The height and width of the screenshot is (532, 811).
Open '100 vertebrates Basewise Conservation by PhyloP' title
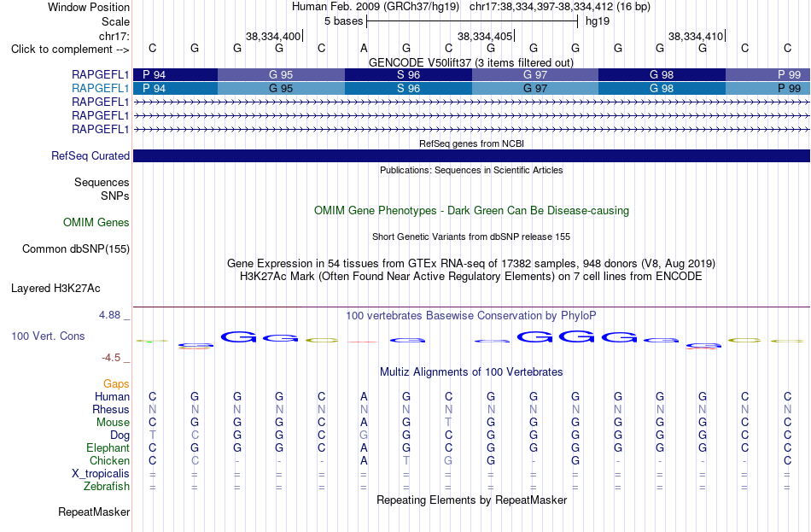point(471,316)
